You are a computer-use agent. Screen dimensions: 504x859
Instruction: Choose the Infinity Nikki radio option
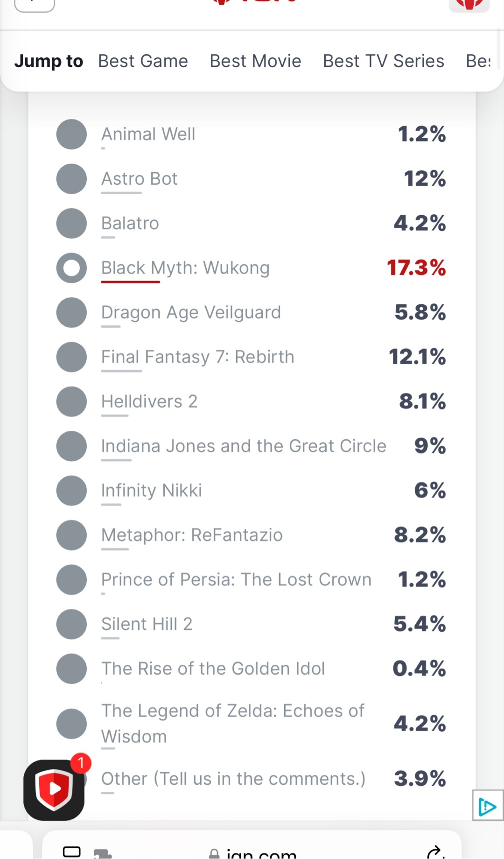(x=71, y=491)
